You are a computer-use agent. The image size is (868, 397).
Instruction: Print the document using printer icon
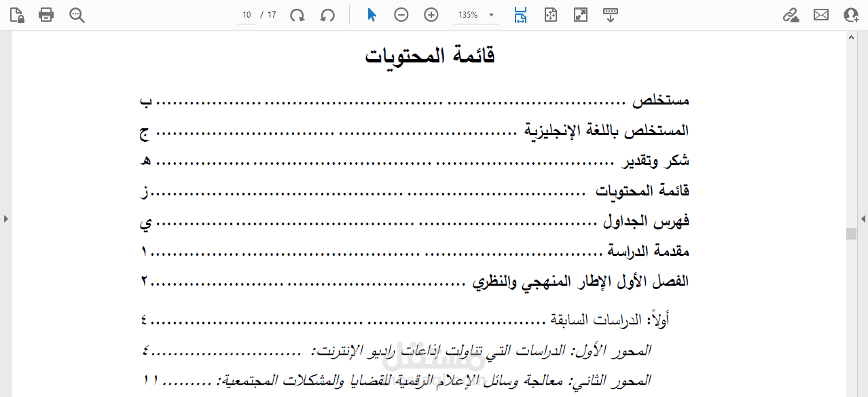pyautogui.click(x=46, y=15)
